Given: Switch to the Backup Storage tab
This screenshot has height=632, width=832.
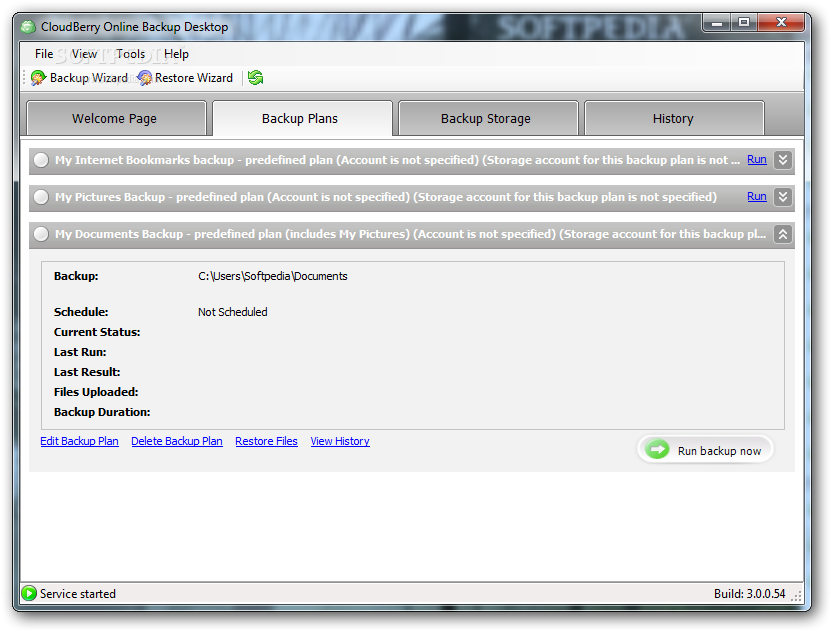Looking at the screenshot, I should [x=487, y=118].
